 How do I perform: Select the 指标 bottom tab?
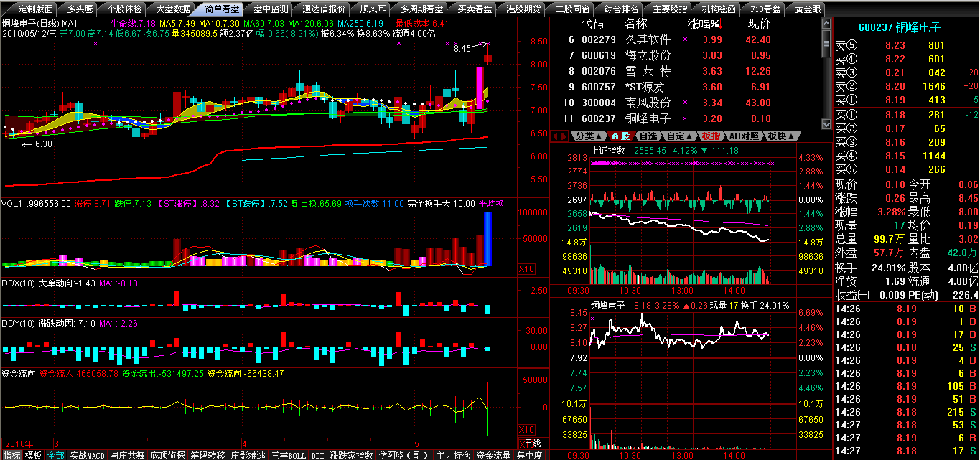coord(11,455)
